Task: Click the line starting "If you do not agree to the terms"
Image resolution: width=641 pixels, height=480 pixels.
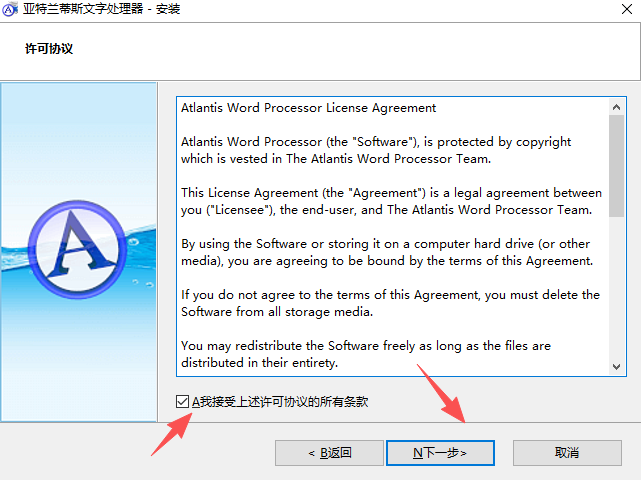Action: [x=390, y=295]
